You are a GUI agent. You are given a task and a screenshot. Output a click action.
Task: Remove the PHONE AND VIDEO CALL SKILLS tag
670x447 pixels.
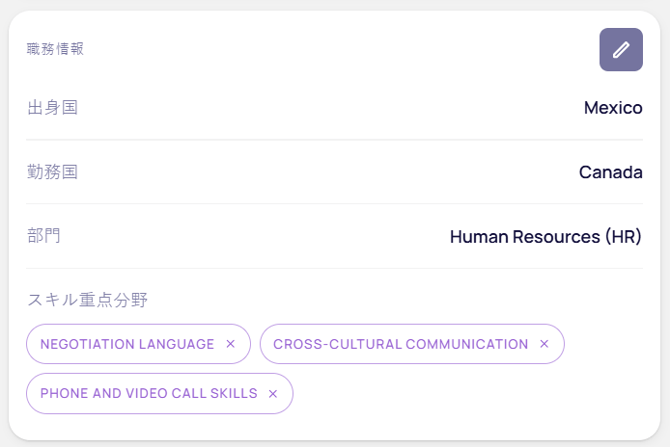tap(273, 394)
